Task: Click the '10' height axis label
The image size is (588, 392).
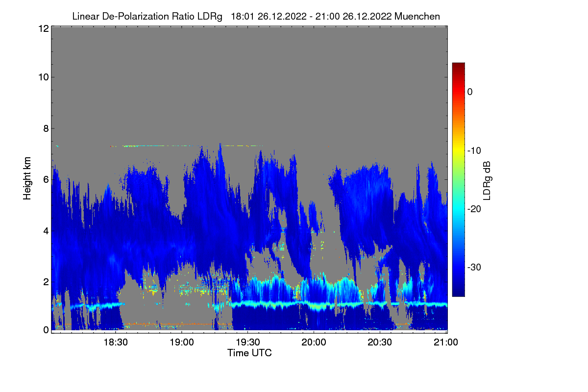Action: tap(43, 77)
